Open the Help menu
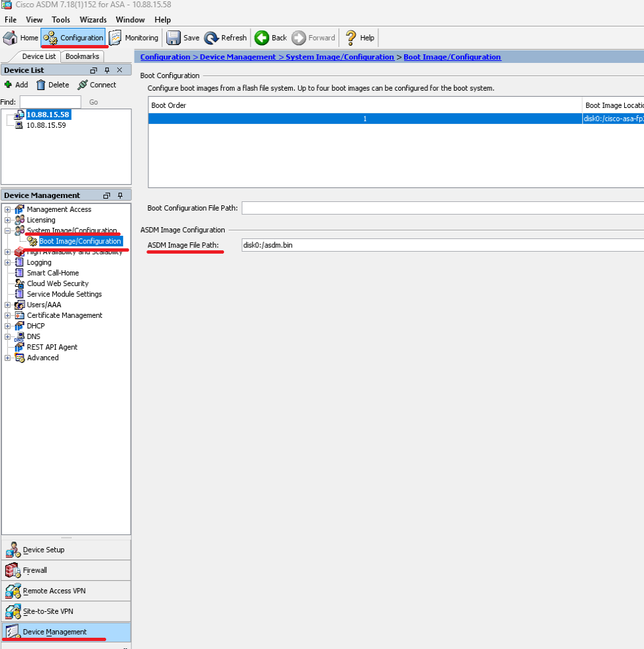Viewport: 644px width, 649px height. (162, 20)
